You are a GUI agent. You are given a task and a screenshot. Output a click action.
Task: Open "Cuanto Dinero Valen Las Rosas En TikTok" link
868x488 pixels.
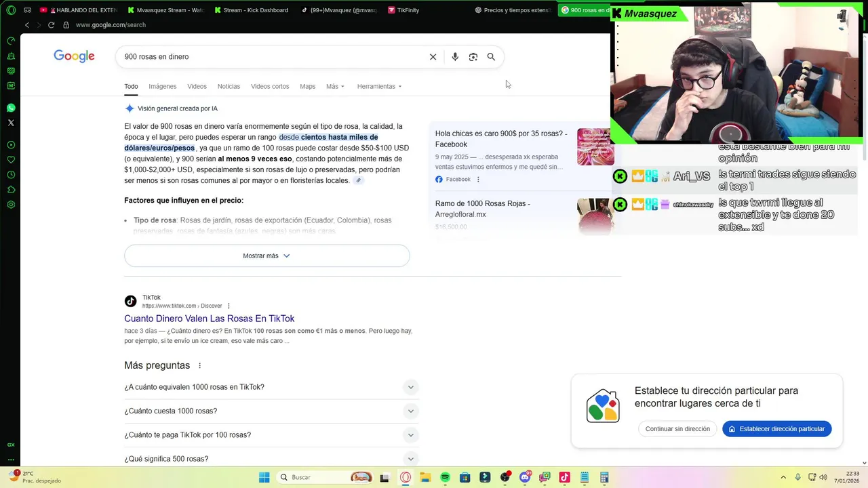[x=209, y=319]
